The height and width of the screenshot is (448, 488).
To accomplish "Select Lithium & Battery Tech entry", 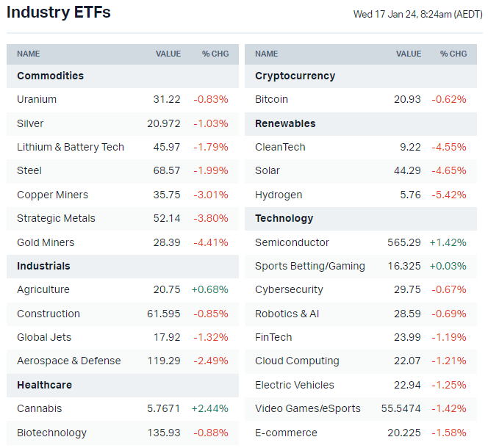I will click(x=71, y=147).
